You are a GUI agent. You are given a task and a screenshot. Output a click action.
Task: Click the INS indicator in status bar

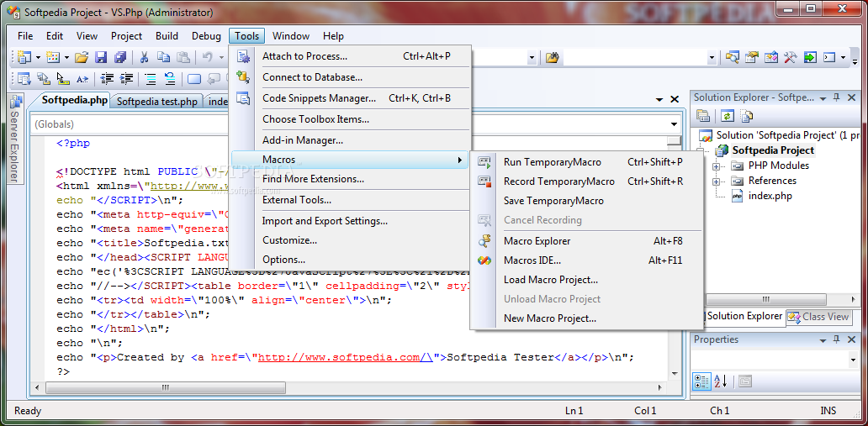click(x=828, y=411)
